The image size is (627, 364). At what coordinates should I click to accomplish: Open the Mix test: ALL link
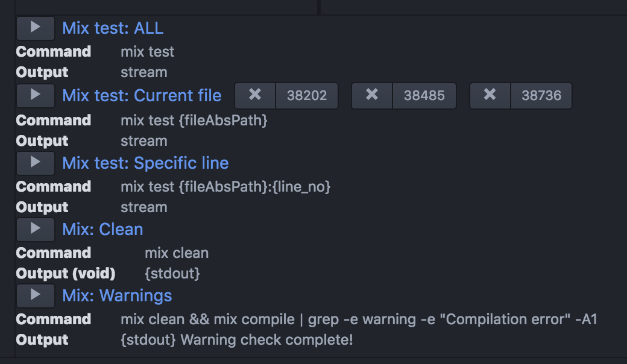113,28
